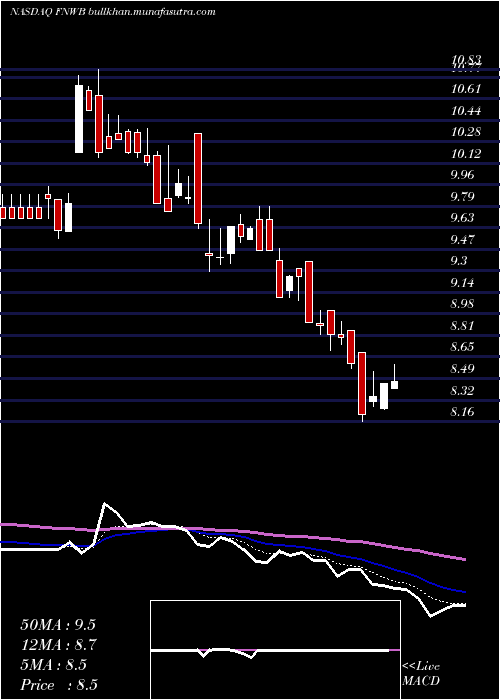Click the 10.12 price level label

466,154
